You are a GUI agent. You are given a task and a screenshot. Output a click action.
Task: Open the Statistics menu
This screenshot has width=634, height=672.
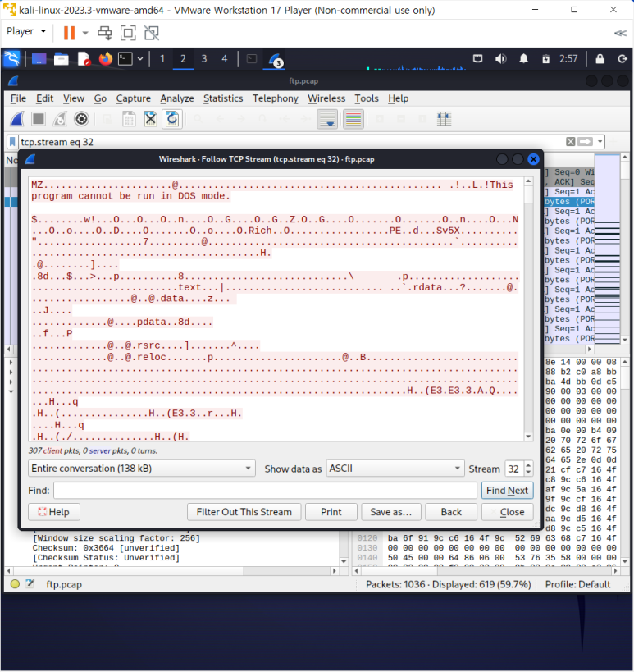pos(223,98)
